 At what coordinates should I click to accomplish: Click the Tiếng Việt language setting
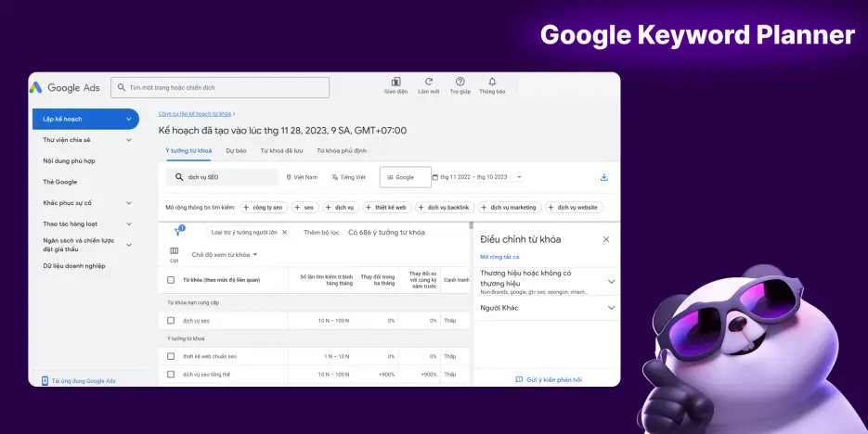click(x=349, y=177)
